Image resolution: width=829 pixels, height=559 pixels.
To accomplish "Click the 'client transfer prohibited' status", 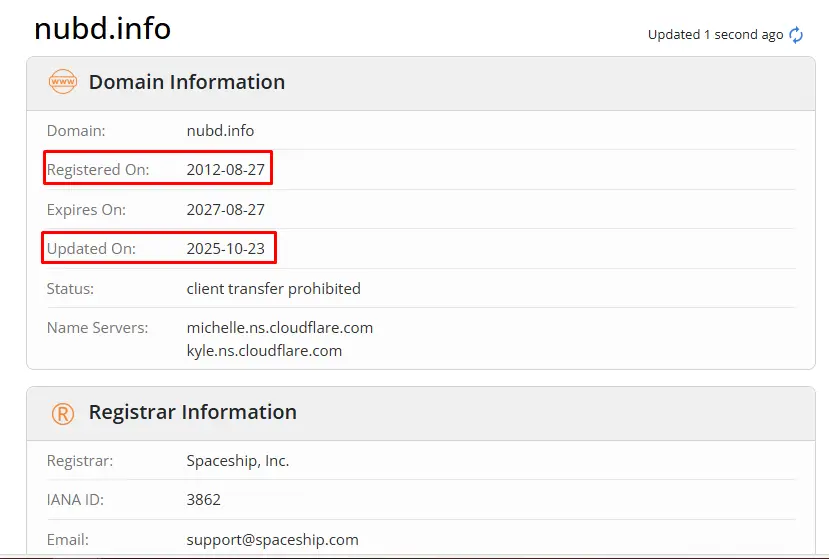I will (x=273, y=289).
